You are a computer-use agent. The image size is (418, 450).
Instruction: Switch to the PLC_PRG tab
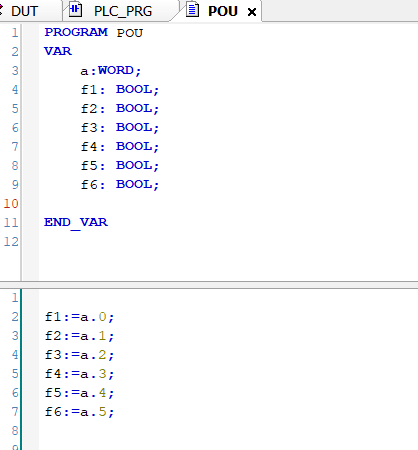point(123,11)
